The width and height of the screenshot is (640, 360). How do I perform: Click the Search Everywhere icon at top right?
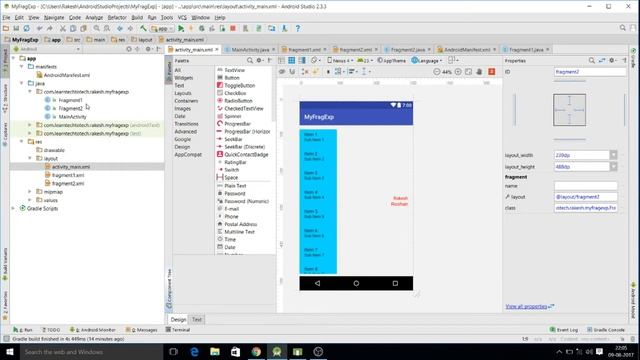coord(622,28)
